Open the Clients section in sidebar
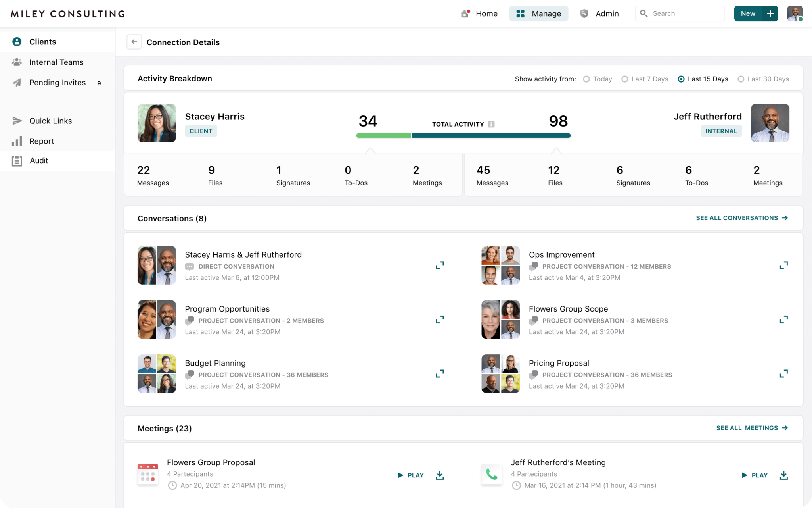The height and width of the screenshot is (508, 812). pos(42,42)
